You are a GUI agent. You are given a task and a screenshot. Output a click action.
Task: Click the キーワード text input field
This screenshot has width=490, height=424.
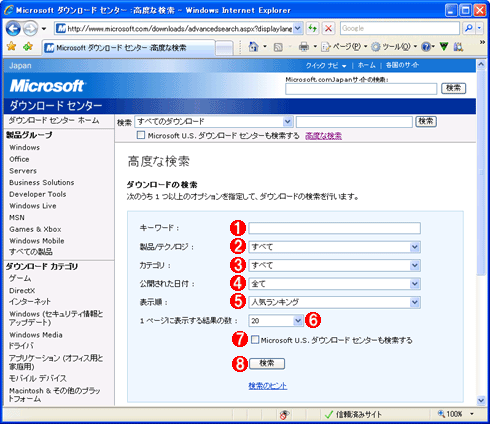tap(334, 228)
